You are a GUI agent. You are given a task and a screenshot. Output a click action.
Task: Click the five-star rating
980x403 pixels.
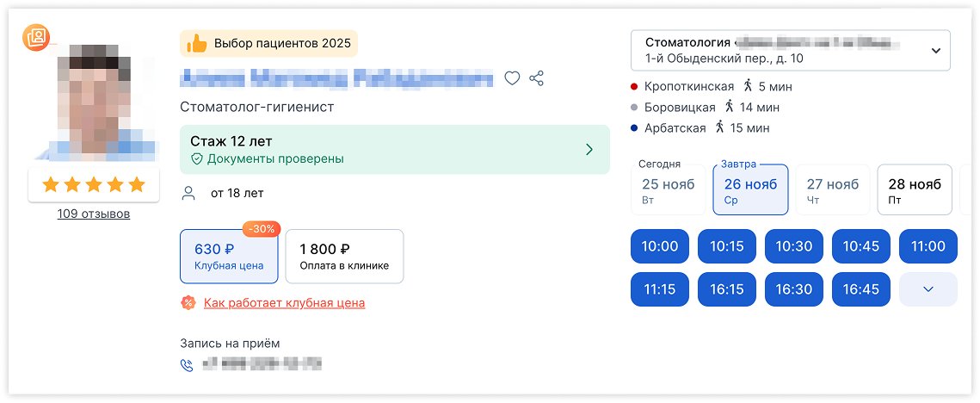pos(94,184)
